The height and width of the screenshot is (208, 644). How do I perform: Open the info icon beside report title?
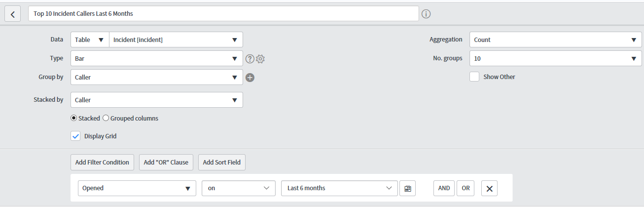pos(427,14)
